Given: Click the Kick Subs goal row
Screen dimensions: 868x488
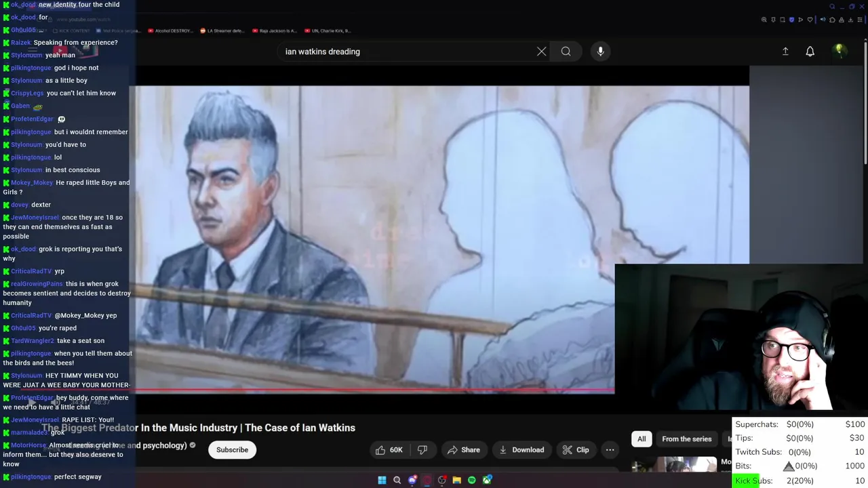Looking at the screenshot, I should click(x=800, y=481).
